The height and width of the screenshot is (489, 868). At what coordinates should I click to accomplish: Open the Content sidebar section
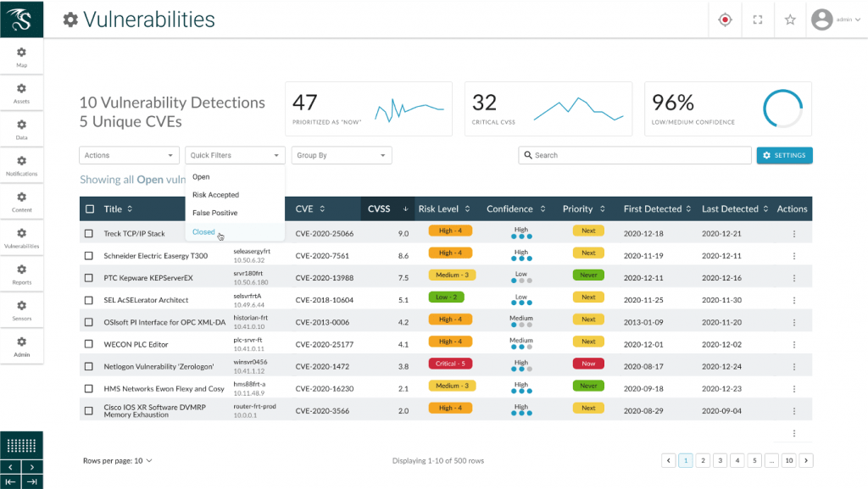click(21, 202)
